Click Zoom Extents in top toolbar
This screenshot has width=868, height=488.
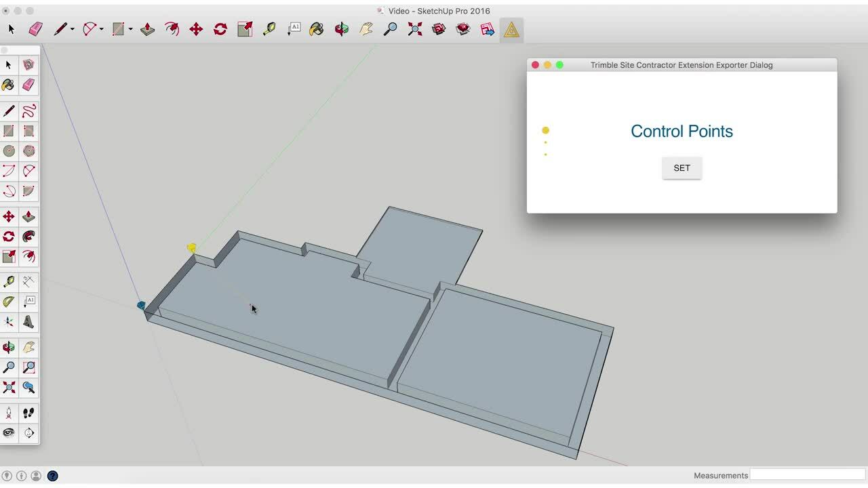click(x=415, y=29)
